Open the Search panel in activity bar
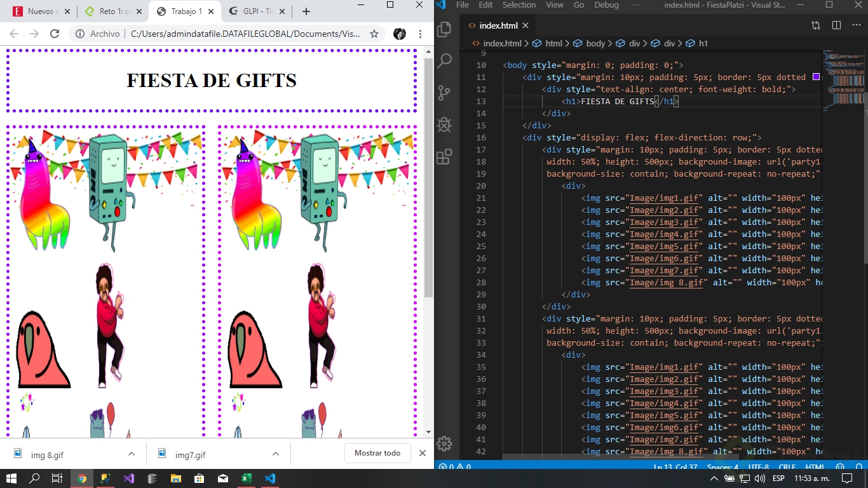868x488 pixels. point(445,61)
